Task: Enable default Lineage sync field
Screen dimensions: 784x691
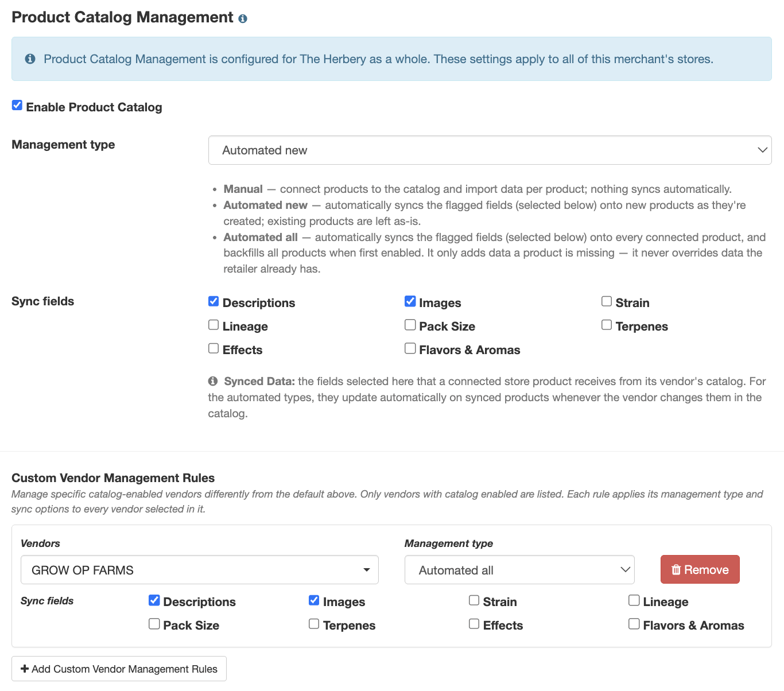Action: coord(214,325)
